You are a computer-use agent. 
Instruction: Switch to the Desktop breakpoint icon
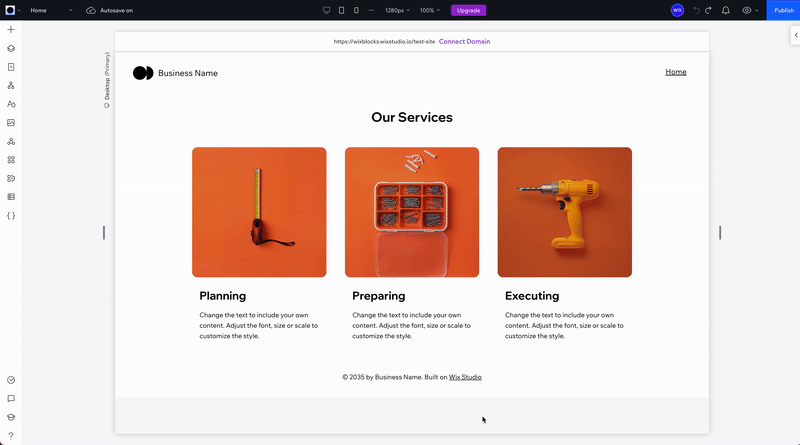(327, 10)
